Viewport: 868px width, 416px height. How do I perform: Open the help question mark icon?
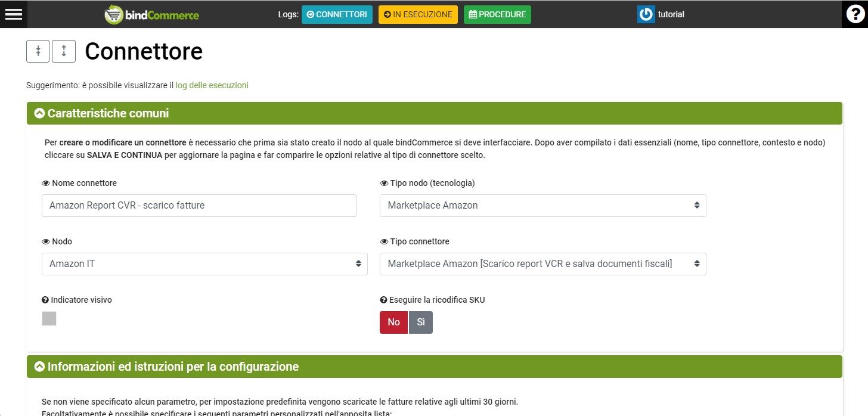coord(854,14)
